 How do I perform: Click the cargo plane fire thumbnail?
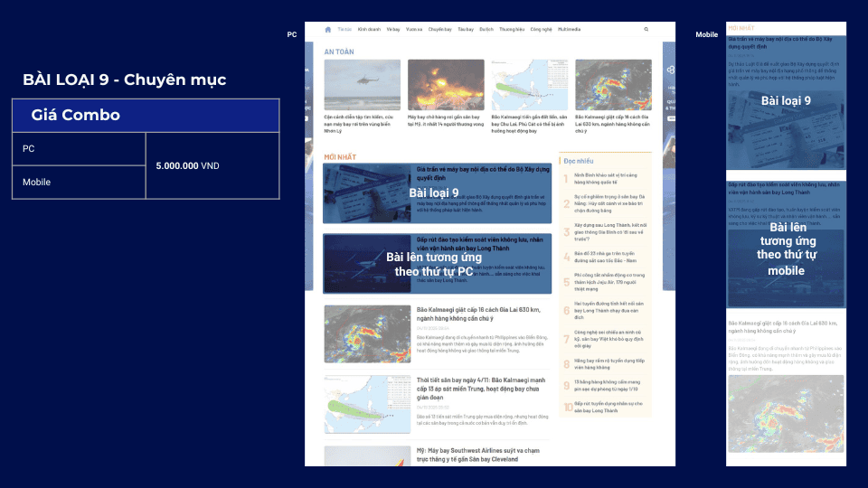click(x=446, y=85)
